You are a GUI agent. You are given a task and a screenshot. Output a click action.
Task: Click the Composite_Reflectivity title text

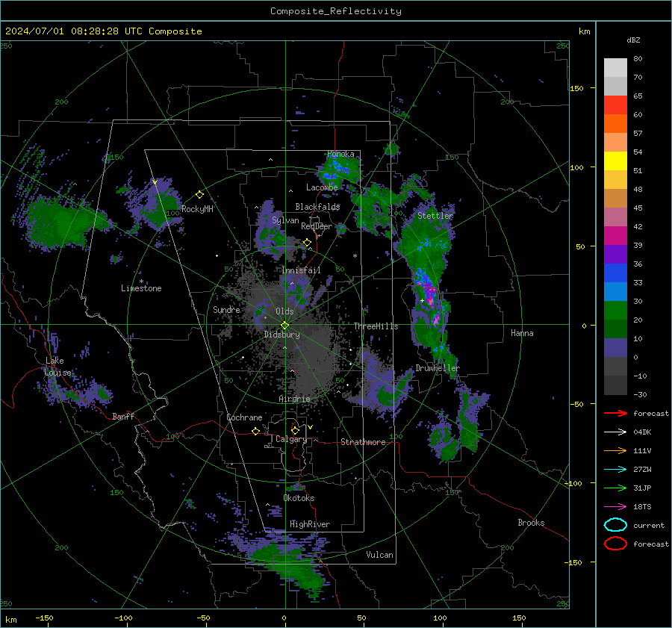click(x=335, y=11)
